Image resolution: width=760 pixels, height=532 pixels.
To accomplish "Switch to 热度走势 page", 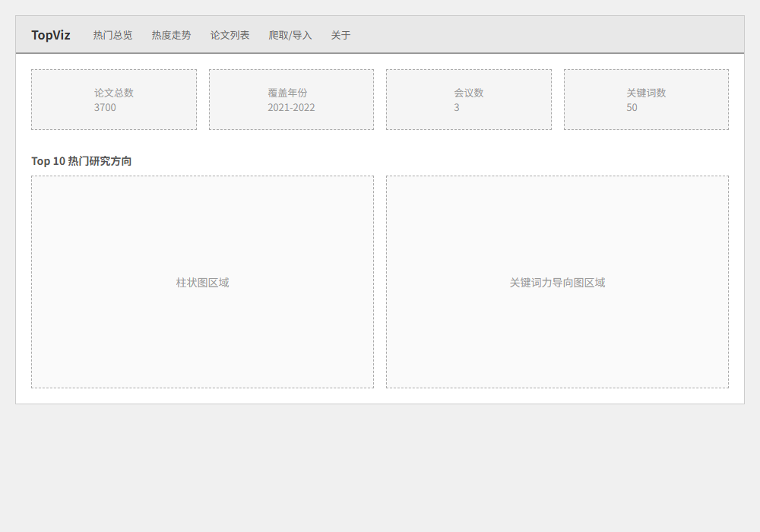I will (x=171, y=35).
